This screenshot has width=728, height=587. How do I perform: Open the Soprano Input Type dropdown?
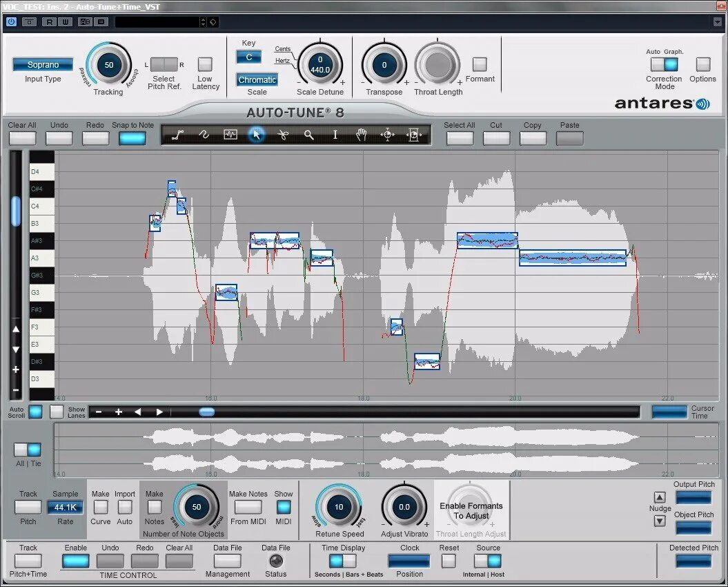coord(43,65)
